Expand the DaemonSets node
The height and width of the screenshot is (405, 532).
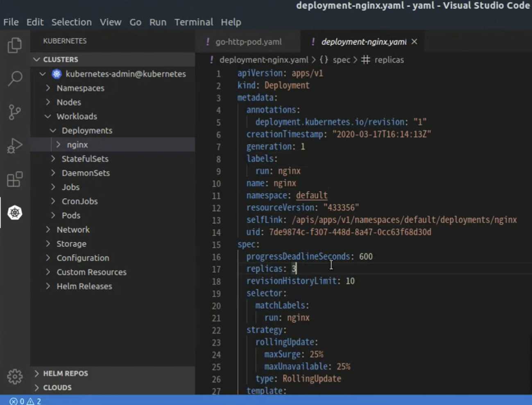[53, 173]
